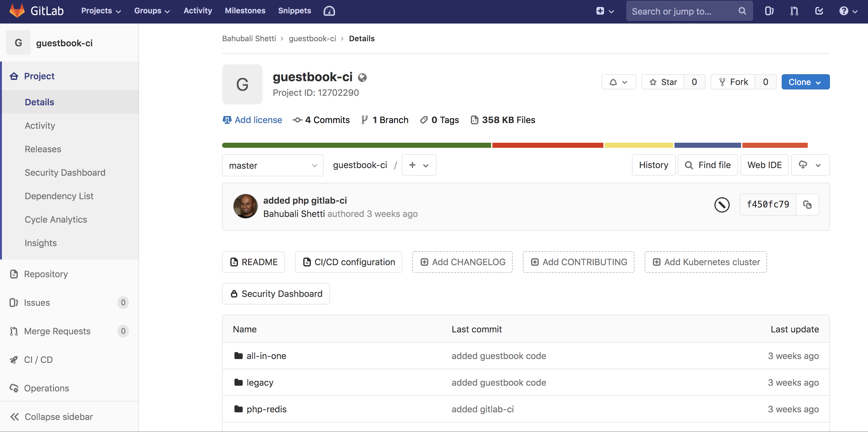Open the README button
The image size is (868, 432).
pos(253,262)
